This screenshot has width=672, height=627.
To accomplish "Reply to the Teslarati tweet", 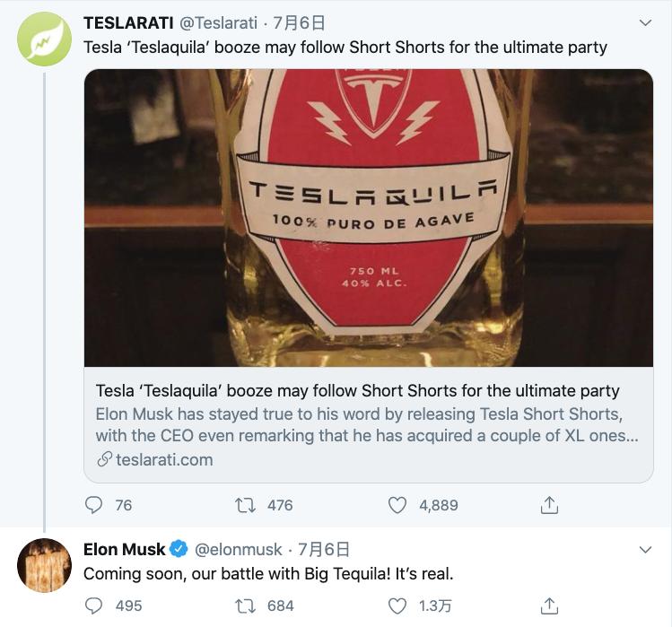I will (x=94, y=505).
